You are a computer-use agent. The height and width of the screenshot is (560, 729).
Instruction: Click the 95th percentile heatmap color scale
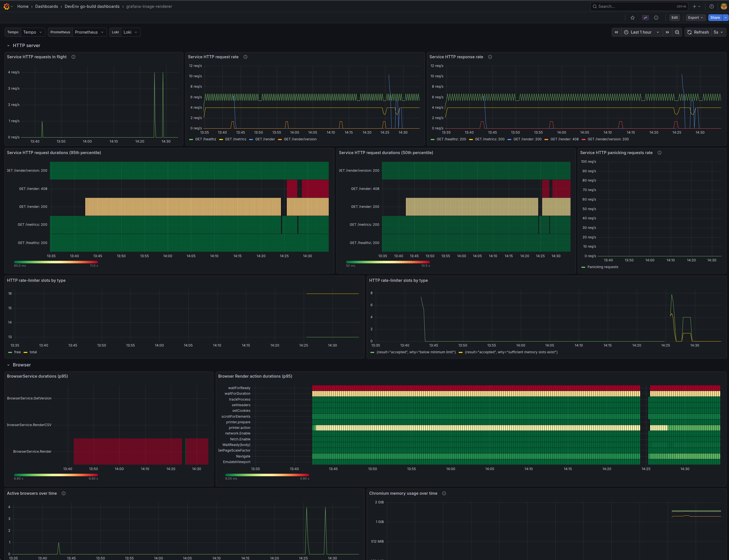point(56,262)
